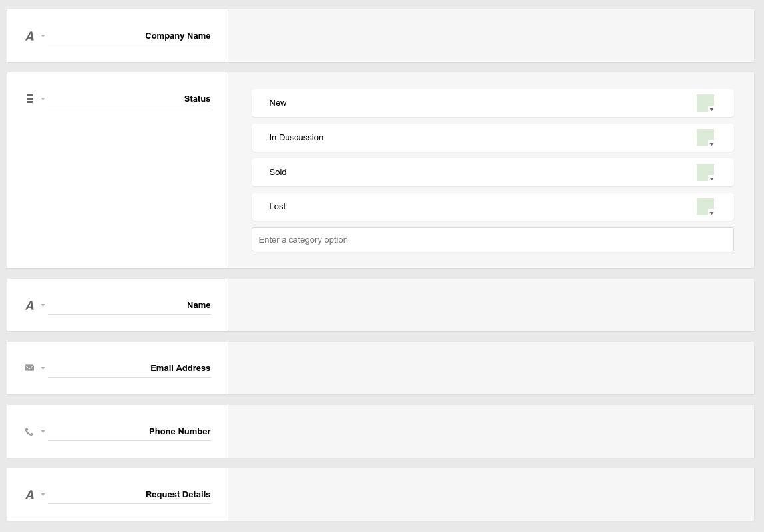Select the Sold category option text

click(278, 172)
